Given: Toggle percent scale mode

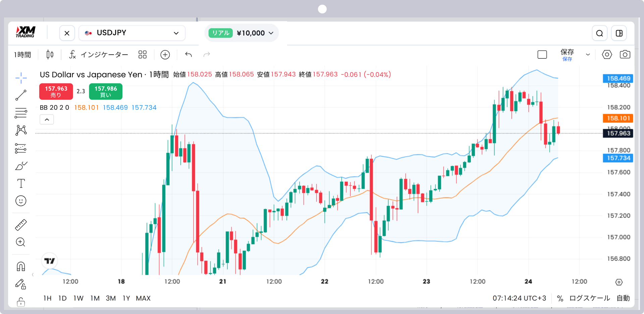Looking at the screenshot, I should click(560, 298).
